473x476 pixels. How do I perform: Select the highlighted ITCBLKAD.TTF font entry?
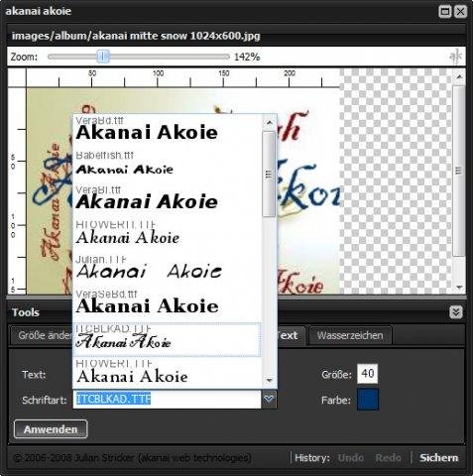pos(167,340)
